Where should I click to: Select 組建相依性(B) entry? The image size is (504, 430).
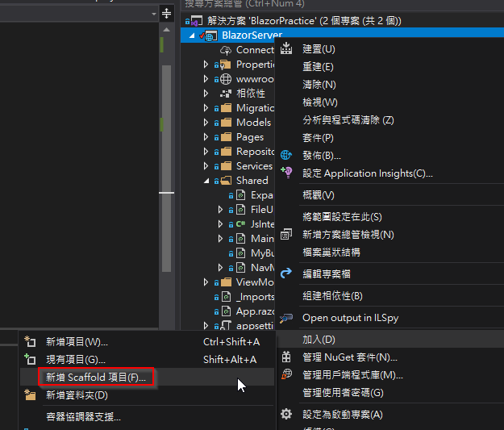click(332, 296)
